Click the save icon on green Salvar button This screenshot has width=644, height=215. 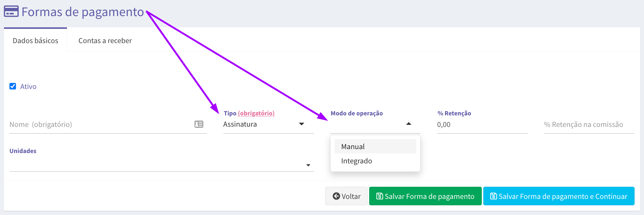pos(380,196)
